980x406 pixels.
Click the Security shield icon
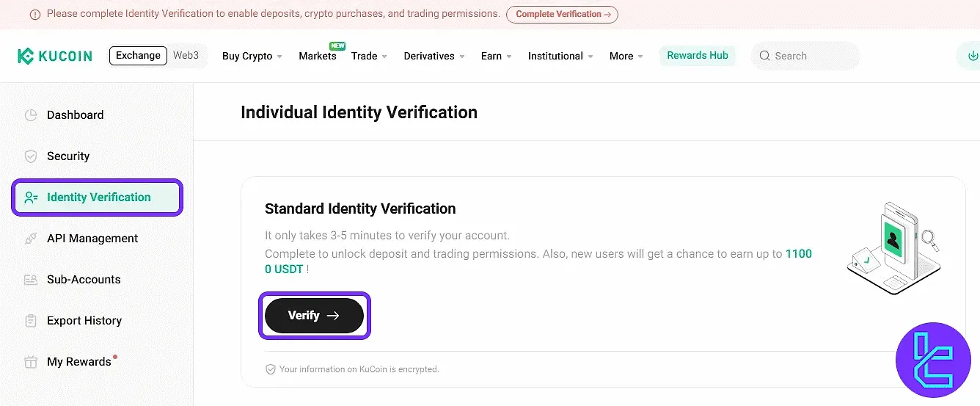click(x=31, y=156)
